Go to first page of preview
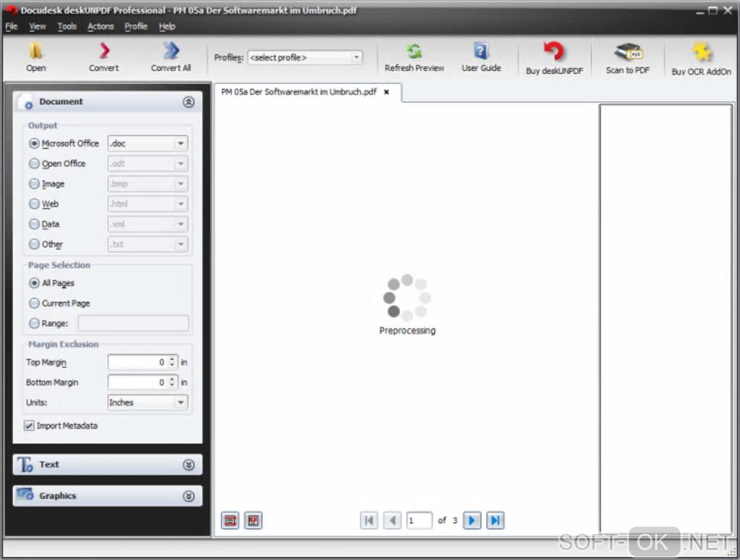The width and height of the screenshot is (740, 560). (x=369, y=520)
